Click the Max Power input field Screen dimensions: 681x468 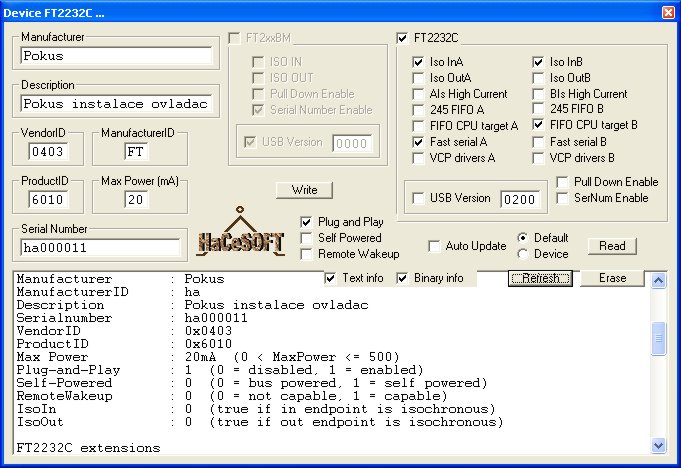(x=136, y=199)
